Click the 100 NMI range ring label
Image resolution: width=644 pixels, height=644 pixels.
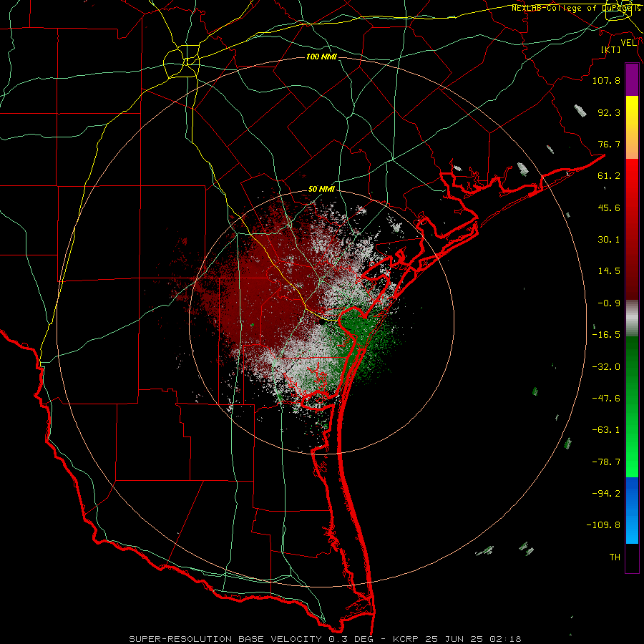coord(321,57)
